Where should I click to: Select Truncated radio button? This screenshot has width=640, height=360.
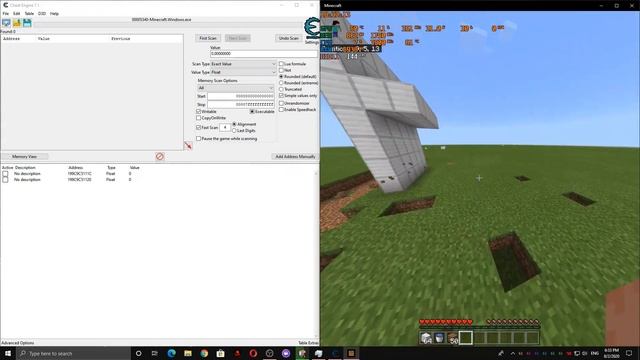tap(281, 89)
